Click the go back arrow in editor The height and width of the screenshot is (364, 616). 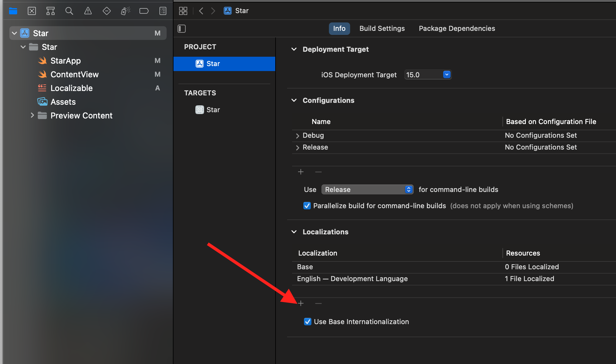(x=201, y=11)
